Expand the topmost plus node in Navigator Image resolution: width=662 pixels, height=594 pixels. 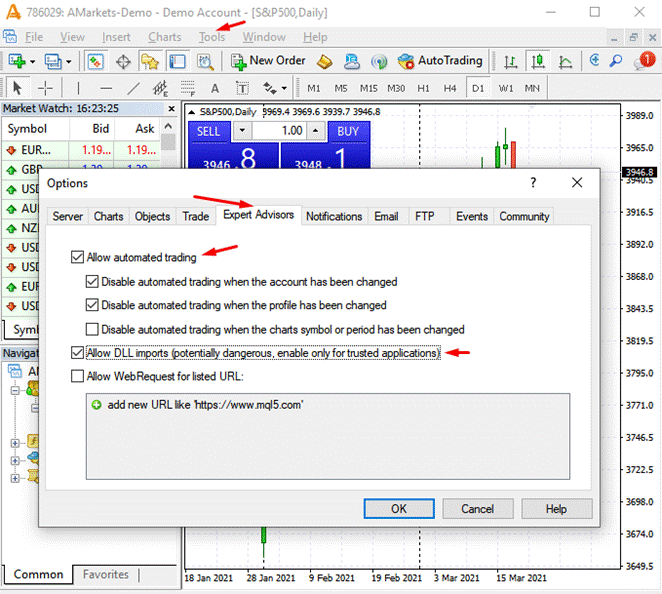pyautogui.click(x=15, y=443)
